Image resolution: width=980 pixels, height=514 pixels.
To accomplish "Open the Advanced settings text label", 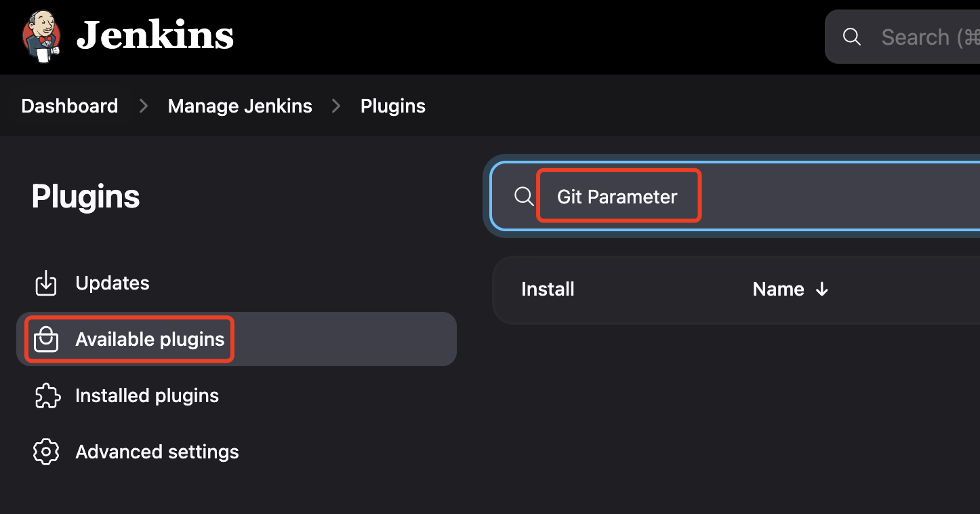I will click(157, 452).
